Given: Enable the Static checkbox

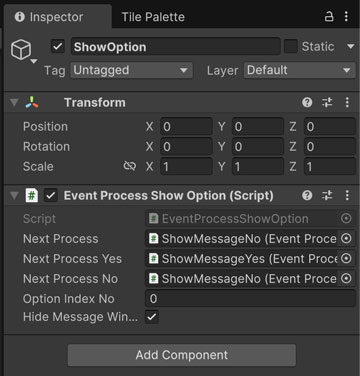Looking at the screenshot, I should click(291, 46).
